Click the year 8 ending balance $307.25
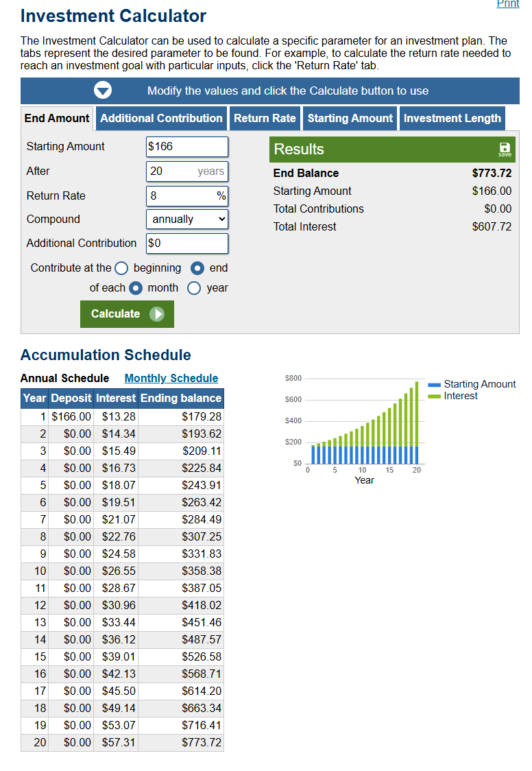Image resolution: width=532 pixels, height=771 pixels. click(202, 537)
